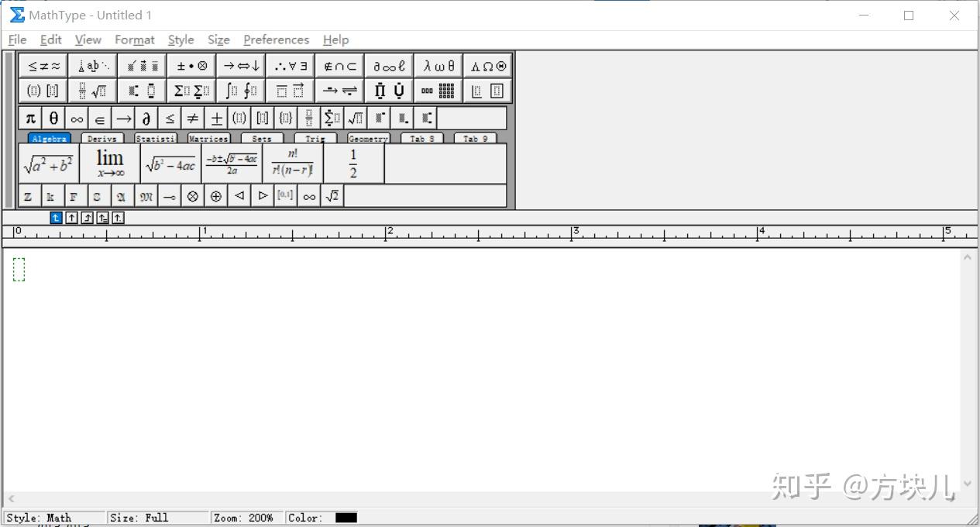Open the arrow symbols palette (→⇔↓)

[241, 66]
